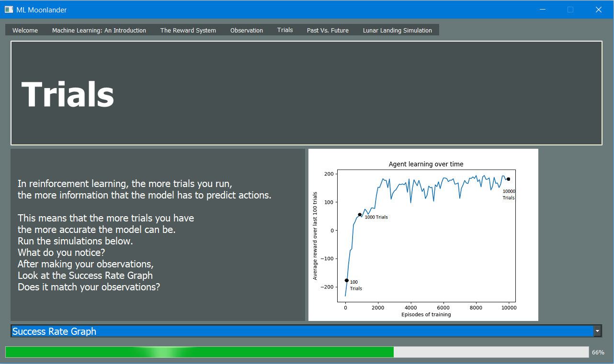Viewport: 614px width, 364px height.
Task: Open the Past Vs. Future tab
Action: pos(328,30)
